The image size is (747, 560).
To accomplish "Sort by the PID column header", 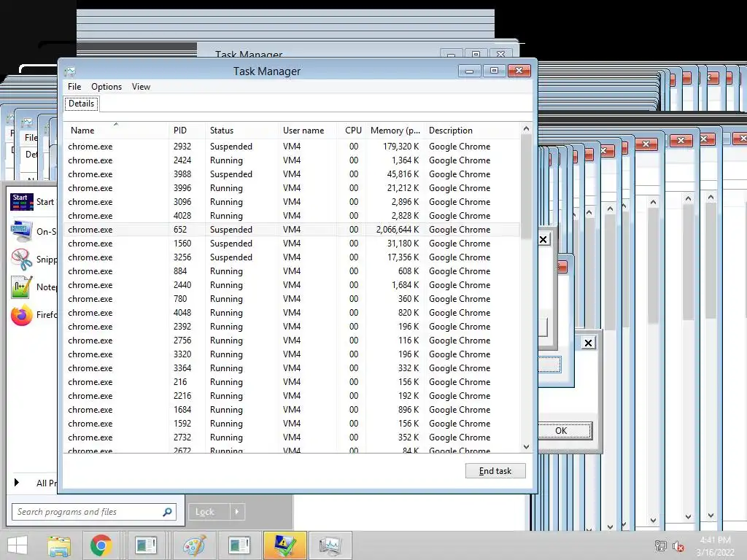I will point(187,130).
